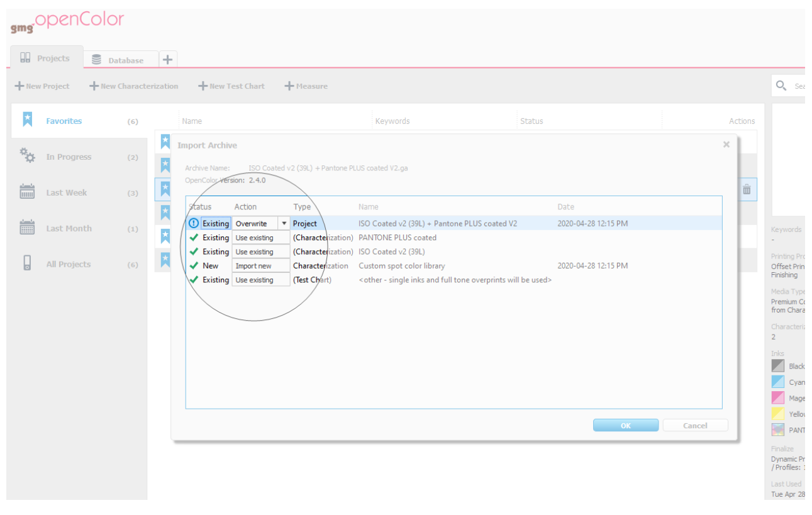The width and height of the screenshot is (812, 515).
Task: Open Action box for ISO Coated v2 (39L)
Action: (261, 252)
